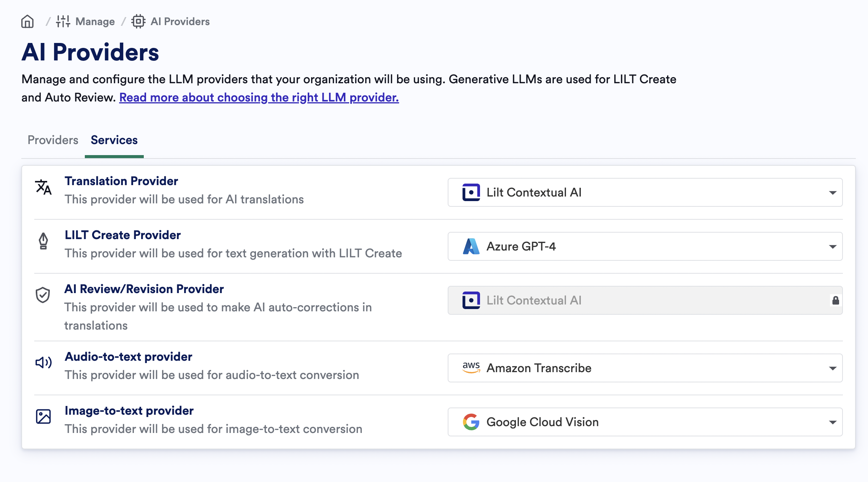Viewport: 868px width, 482px height.
Task: Open Manage breadcrumb link
Action: click(x=95, y=22)
